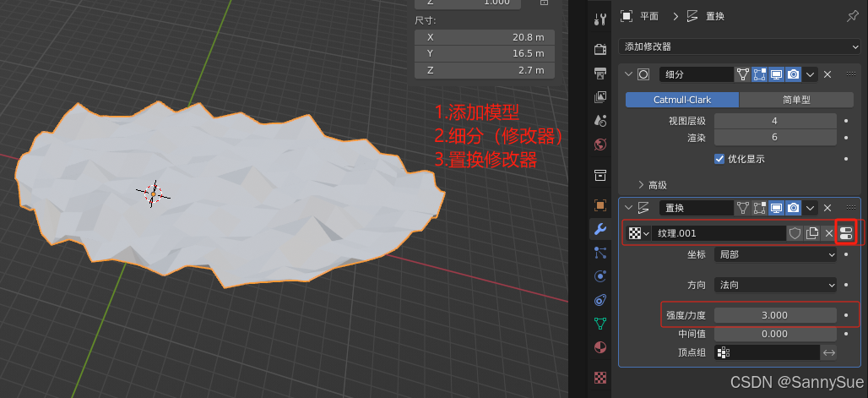Image resolution: width=868 pixels, height=398 pixels.
Task: Click the 顶点组 field
Action: click(x=767, y=352)
